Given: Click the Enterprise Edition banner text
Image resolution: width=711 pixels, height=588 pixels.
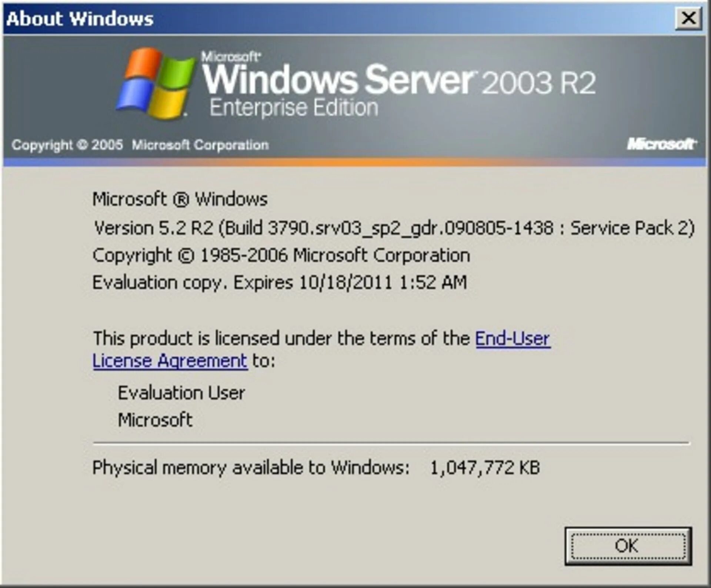Looking at the screenshot, I should [294, 108].
